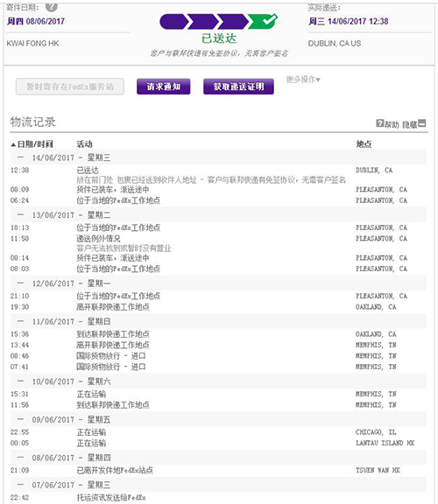Click the TSUEN WAN HK location
438x504 pixels.
coord(378,470)
